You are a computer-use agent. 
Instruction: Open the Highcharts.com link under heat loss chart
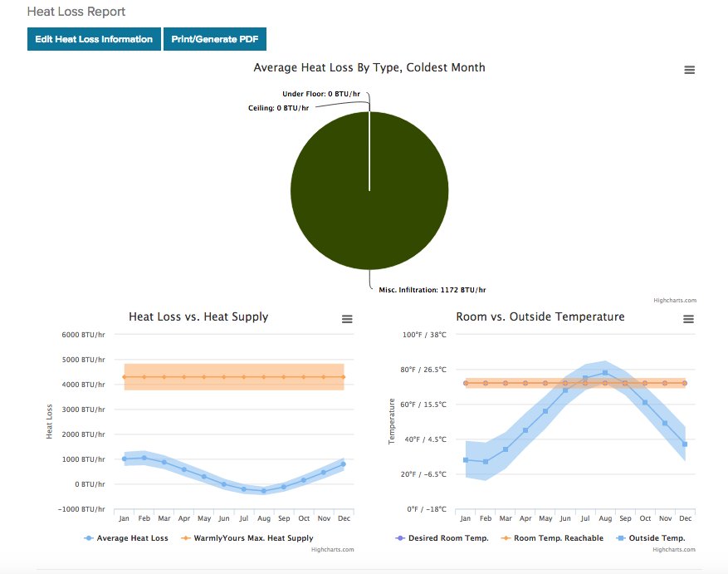click(332, 549)
